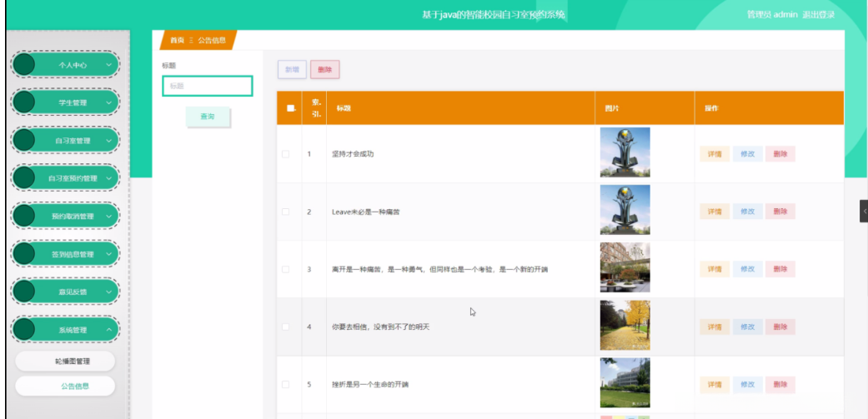Screen dimensions: 868x419
Task: Go to 首页 in the breadcrumb tab
Action: (177, 40)
